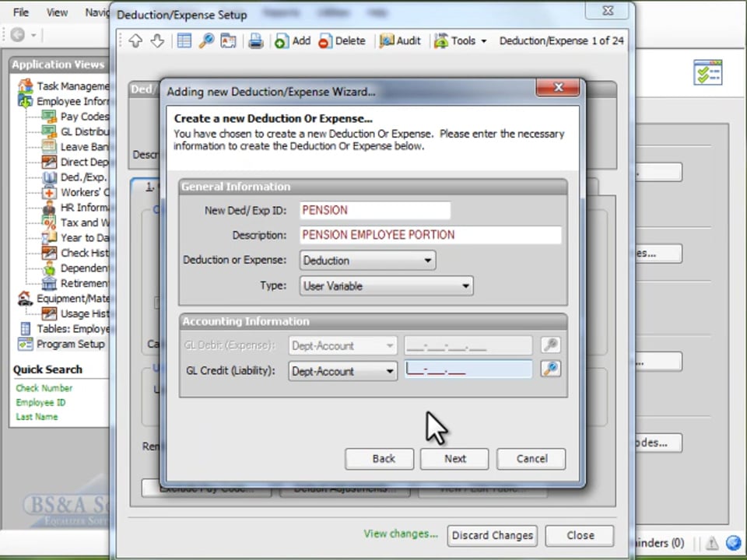Open Pay Codes tree item
Screen dimensions: 747x560
coord(75,117)
